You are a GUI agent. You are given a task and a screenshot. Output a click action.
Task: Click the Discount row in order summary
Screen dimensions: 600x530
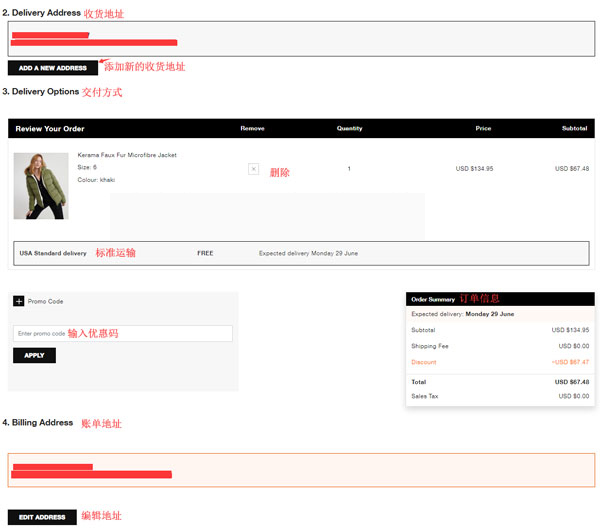500,362
